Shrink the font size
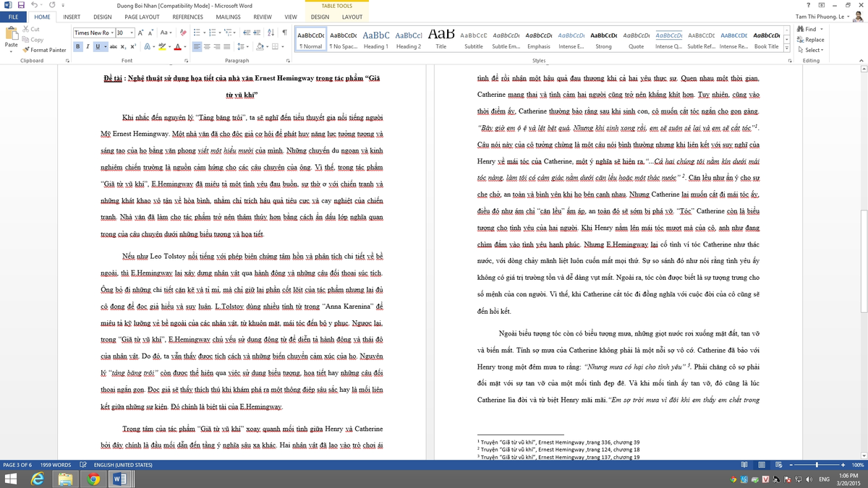868x488 pixels. [150, 33]
